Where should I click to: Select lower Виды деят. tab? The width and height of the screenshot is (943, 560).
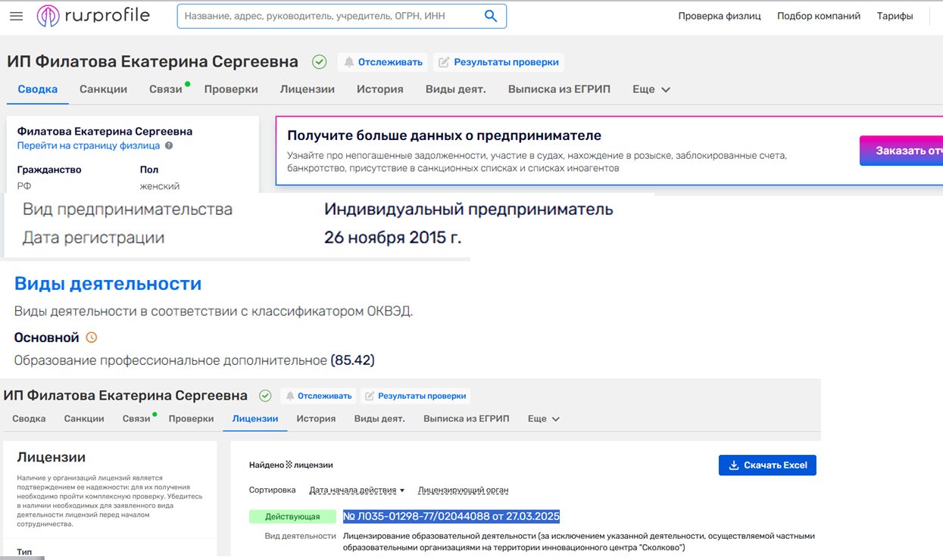379,418
